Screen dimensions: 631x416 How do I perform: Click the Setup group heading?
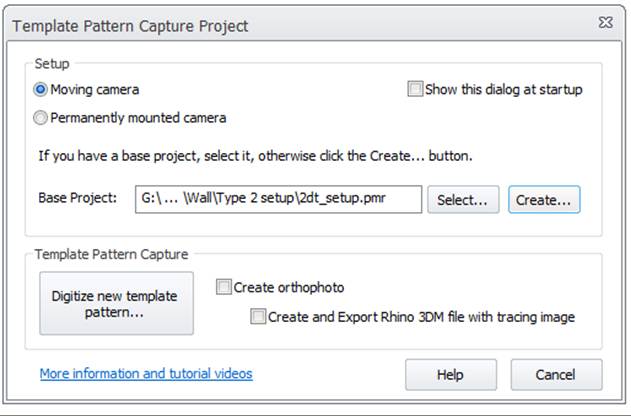[52, 63]
